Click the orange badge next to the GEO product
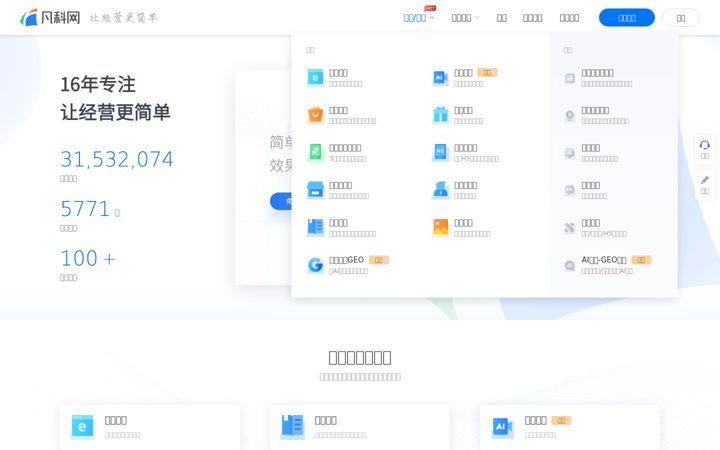The image size is (720, 450). coord(379,260)
